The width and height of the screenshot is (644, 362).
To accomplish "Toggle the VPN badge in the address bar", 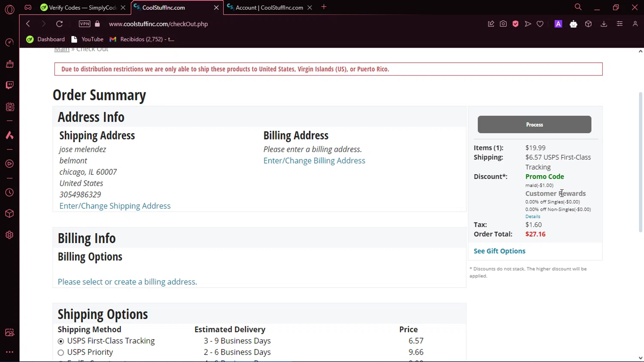I will (x=85, y=24).
